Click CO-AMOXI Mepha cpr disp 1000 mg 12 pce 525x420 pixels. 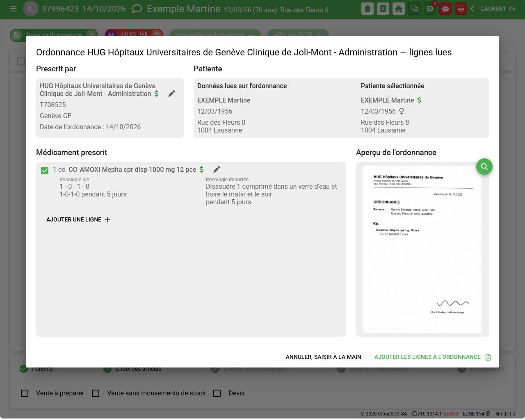coord(132,169)
